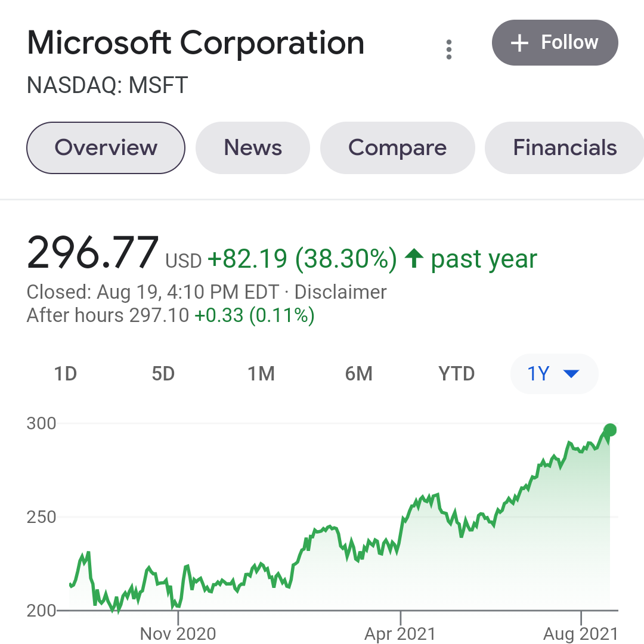Show year-to-date performance with YTD
This screenshot has height=644, width=644.
pos(457,374)
